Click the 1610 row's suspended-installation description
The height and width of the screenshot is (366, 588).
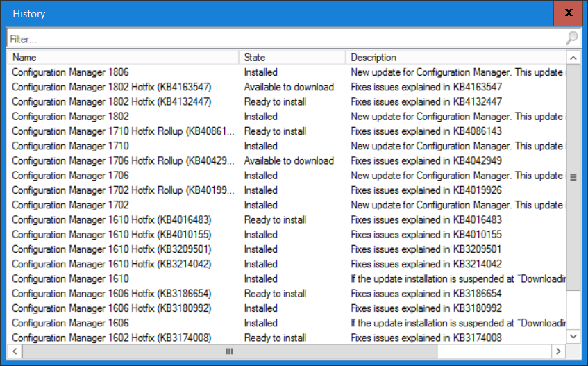pyautogui.click(x=458, y=278)
